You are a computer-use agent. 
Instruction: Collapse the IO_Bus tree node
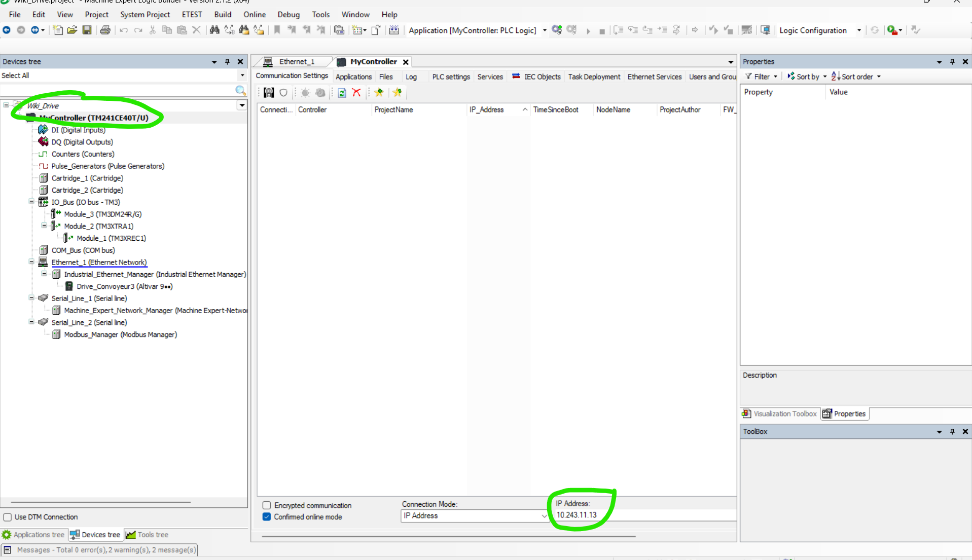point(31,202)
